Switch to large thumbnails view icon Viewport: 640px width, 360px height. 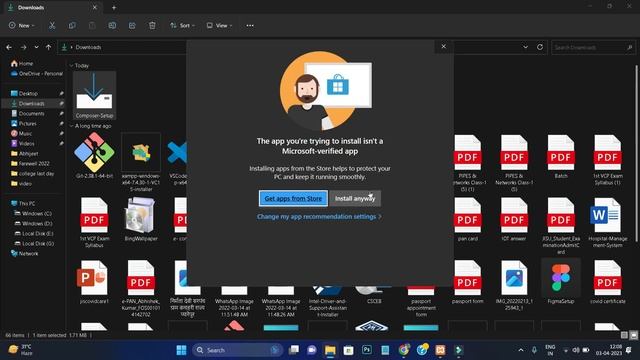(x=633, y=335)
